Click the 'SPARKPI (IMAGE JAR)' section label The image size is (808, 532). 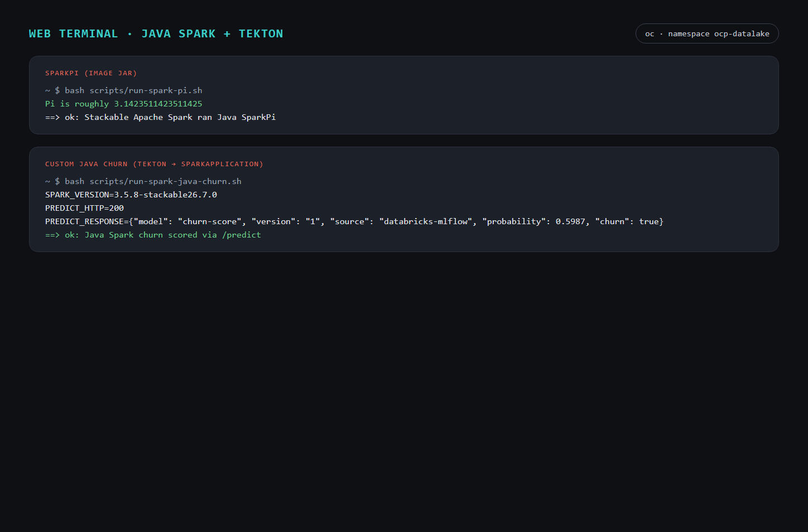pos(91,73)
